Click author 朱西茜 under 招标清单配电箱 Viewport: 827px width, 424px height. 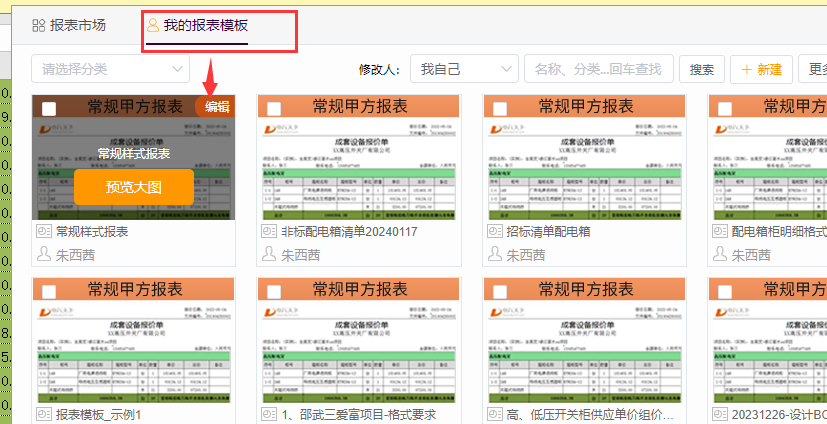[x=526, y=255]
